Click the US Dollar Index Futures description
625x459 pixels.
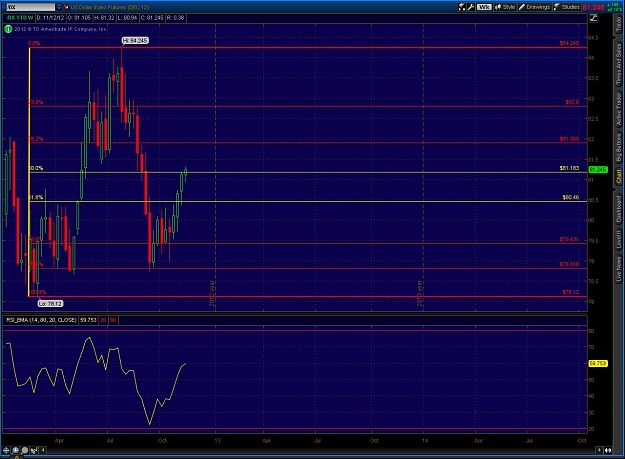pos(110,7)
